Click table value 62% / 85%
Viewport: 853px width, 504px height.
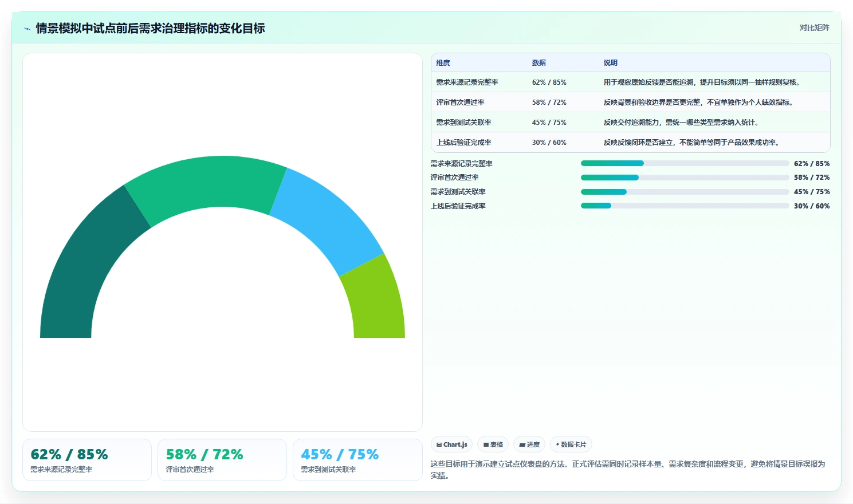point(549,82)
